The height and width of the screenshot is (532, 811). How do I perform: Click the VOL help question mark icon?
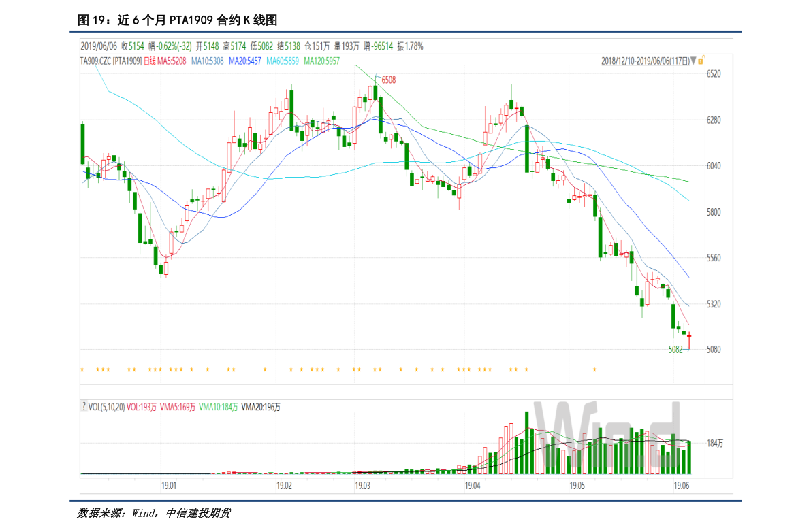tap(84, 407)
